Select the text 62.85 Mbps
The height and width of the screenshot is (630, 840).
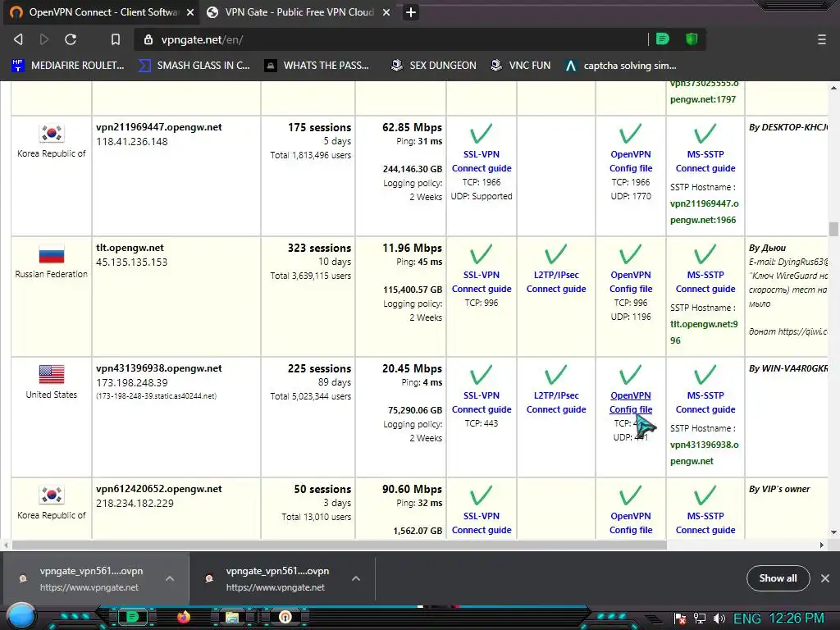412,127
